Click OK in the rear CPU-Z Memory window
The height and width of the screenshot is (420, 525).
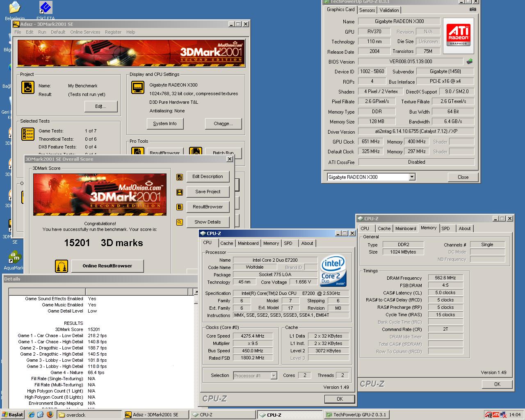click(497, 384)
